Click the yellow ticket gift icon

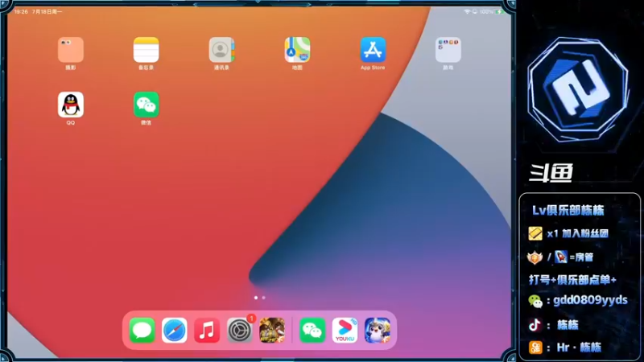535,233
